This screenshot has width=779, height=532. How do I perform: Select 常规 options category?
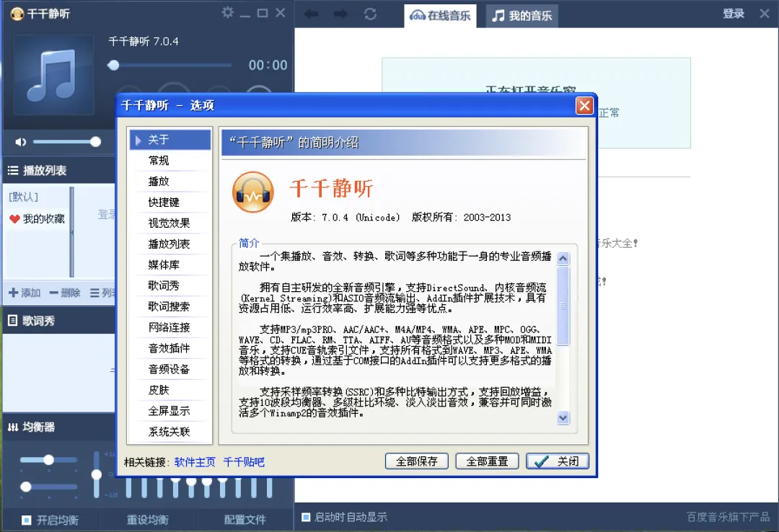click(170, 161)
